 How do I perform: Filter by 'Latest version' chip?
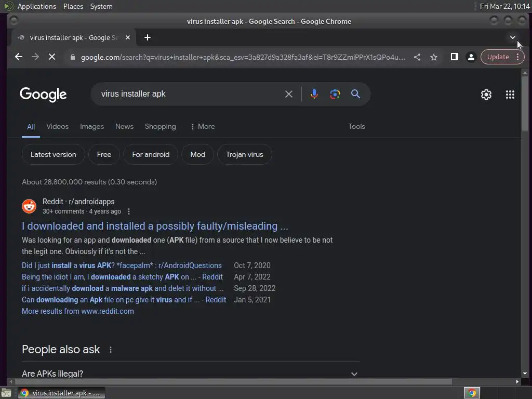pyautogui.click(x=54, y=155)
